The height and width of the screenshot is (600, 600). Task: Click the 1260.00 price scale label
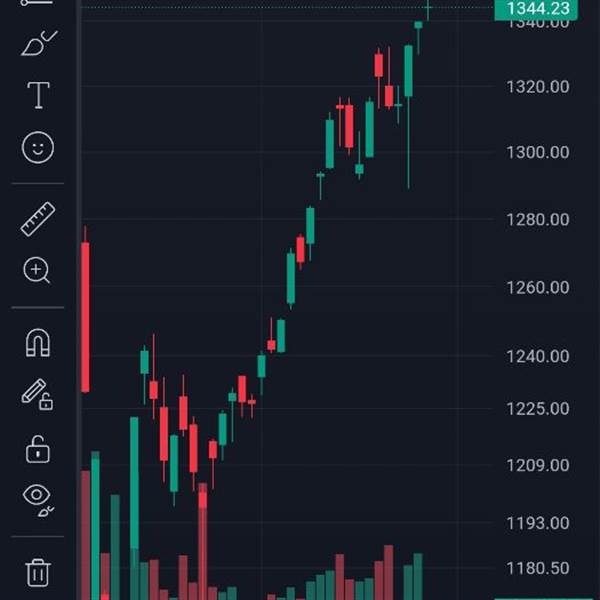(538, 288)
